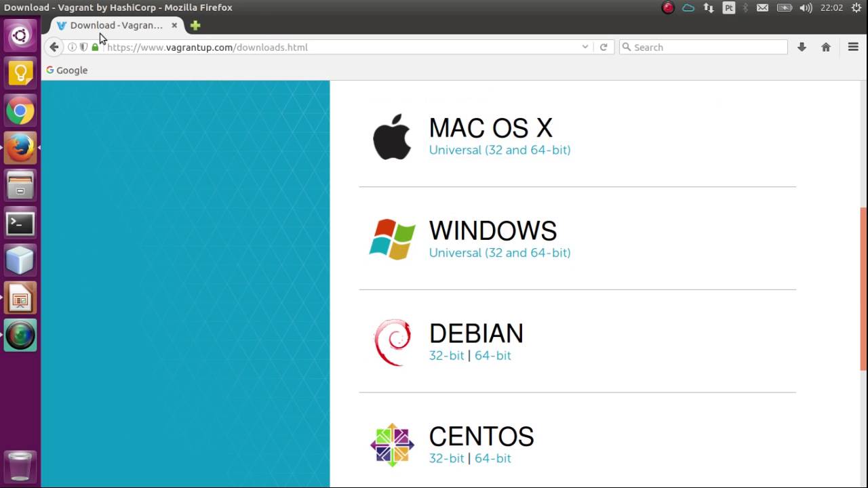Click the red recording indicator in tray
This screenshot has width=868, height=488.
pyautogui.click(x=668, y=8)
